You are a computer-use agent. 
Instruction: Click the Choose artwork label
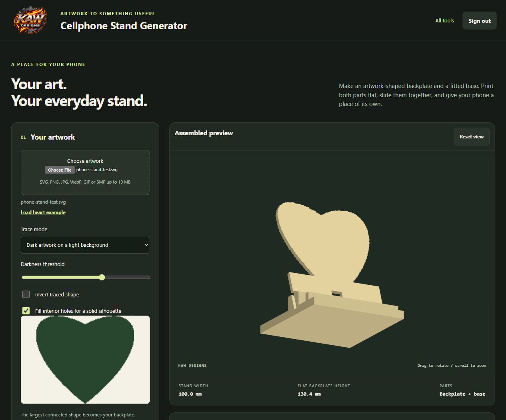point(85,161)
